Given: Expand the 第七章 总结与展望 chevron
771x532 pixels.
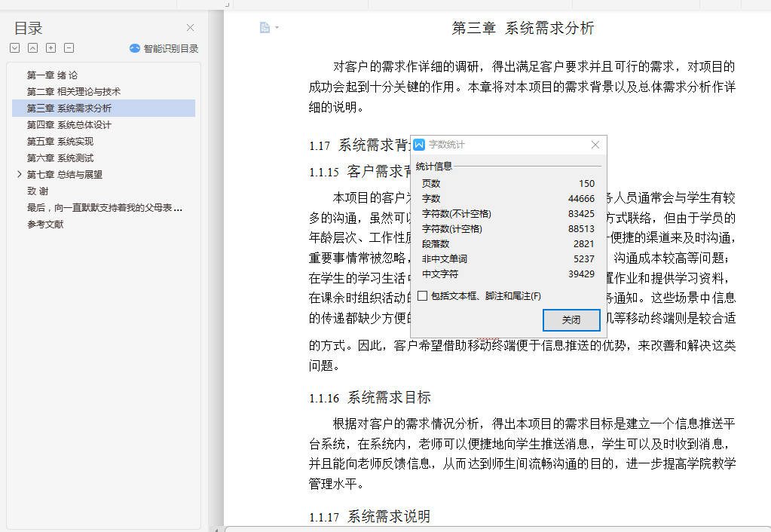Looking at the screenshot, I should click(x=19, y=174).
